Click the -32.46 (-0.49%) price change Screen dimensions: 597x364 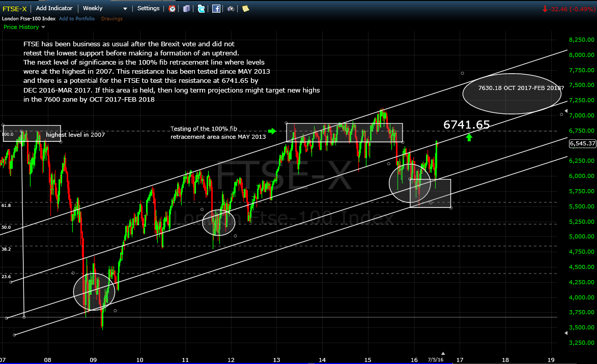tap(568, 9)
